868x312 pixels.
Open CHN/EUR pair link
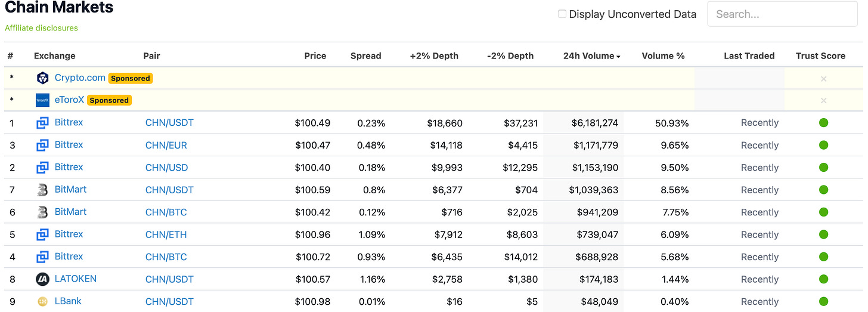click(x=166, y=145)
